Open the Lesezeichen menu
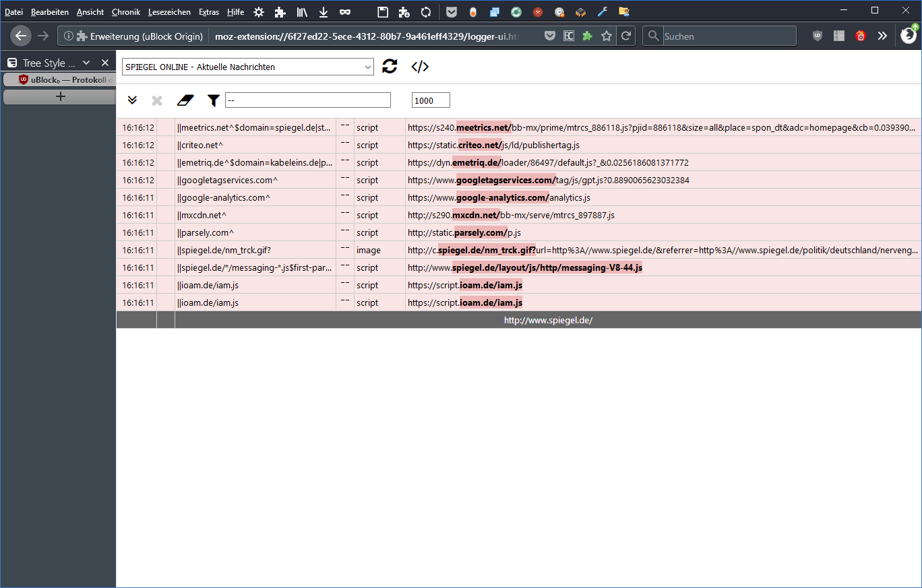Image resolution: width=922 pixels, height=588 pixels. coord(169,12)
